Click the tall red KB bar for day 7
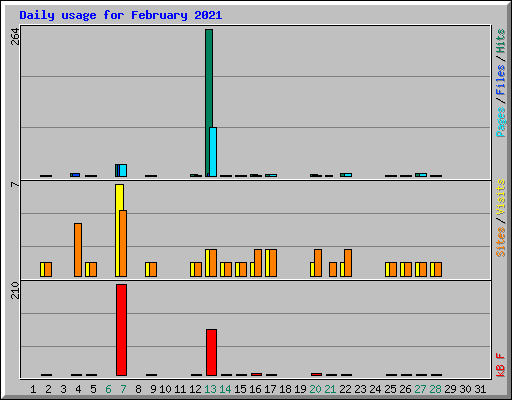512x400 pixels. tap(121, 330)
